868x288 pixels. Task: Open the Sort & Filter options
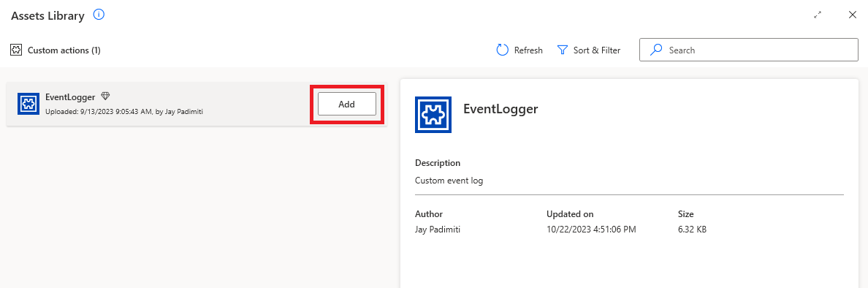[x=588, y=50]
